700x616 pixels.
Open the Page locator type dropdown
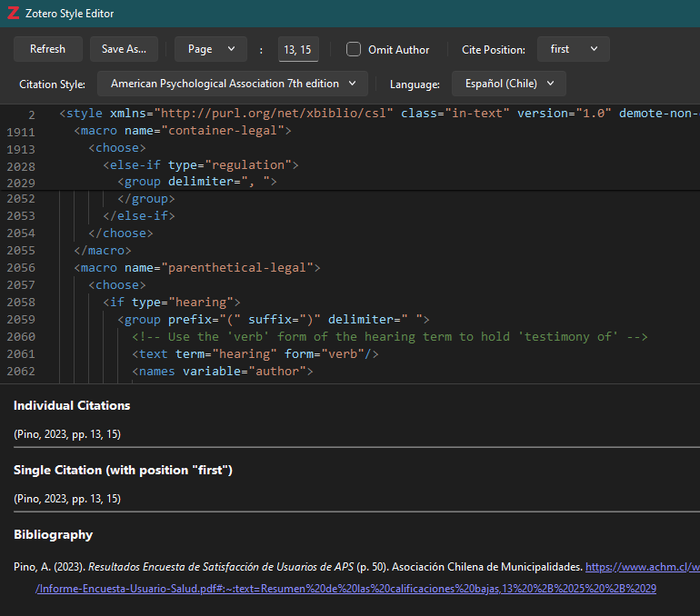211,49
